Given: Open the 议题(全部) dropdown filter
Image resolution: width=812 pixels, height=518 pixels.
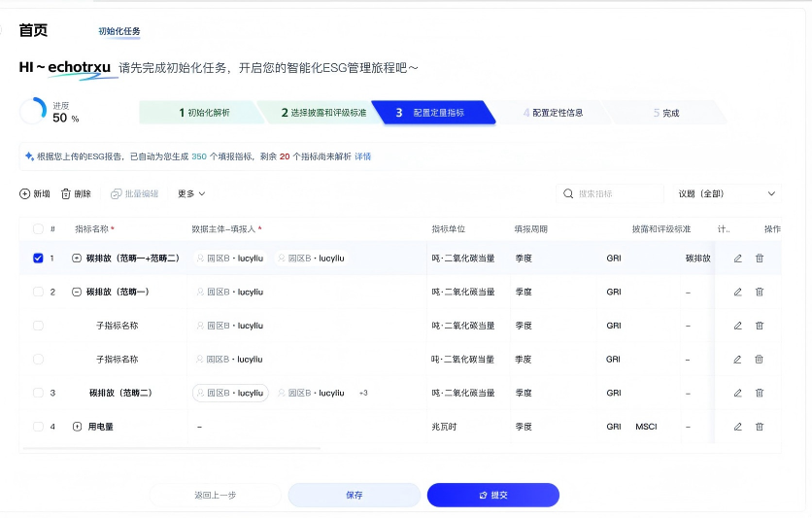Looking at the screenshot, I should pos(728,193).
